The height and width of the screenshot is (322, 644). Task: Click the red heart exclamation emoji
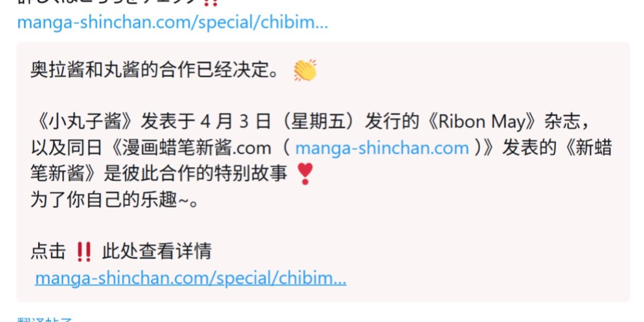point(305,174)
